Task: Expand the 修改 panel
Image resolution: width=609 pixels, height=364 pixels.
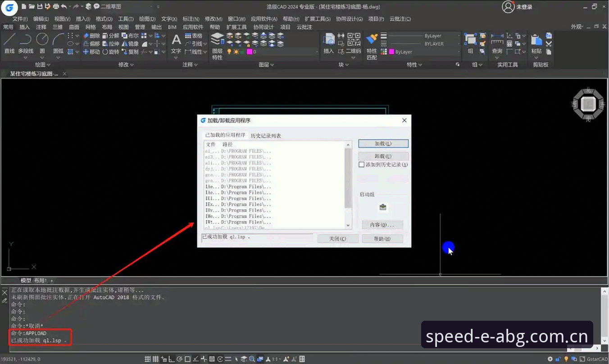Action: (126, 65)
